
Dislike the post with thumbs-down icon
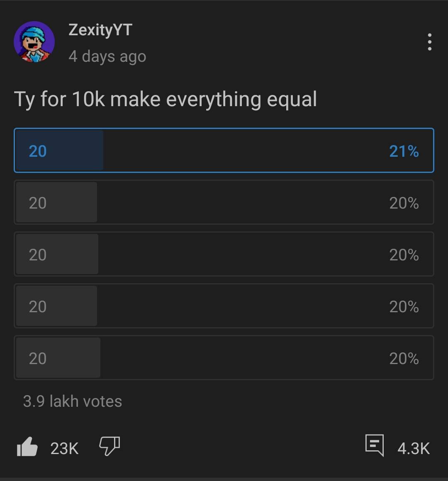[x=110, y=447]
